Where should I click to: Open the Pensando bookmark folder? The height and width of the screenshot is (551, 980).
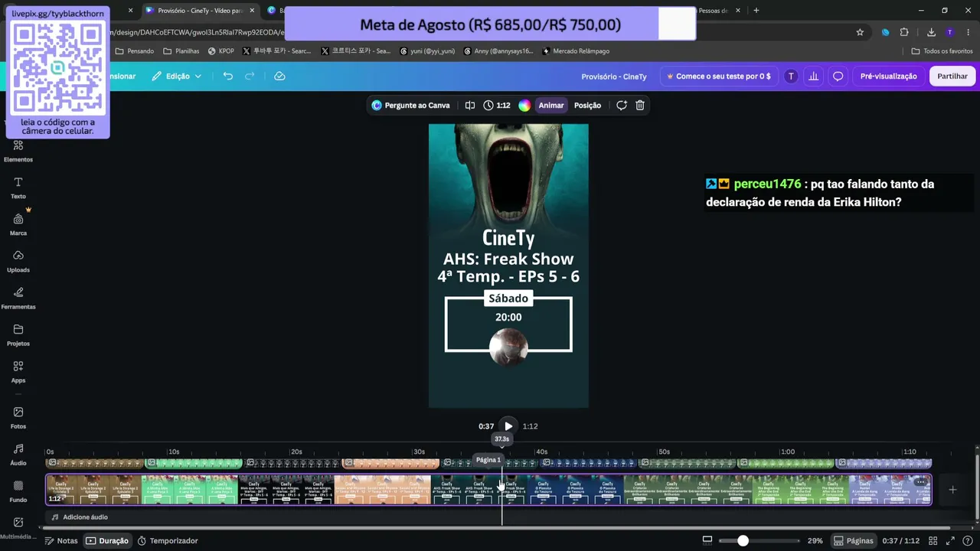[x=135, y=51]
